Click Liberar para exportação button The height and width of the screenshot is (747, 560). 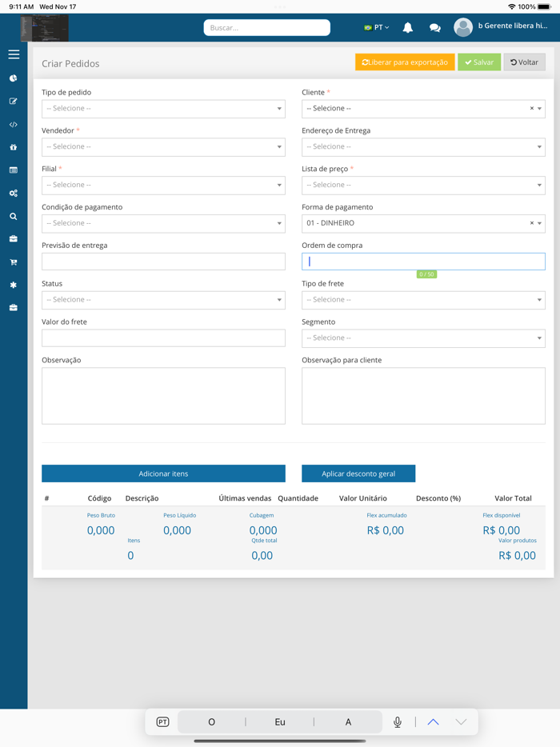click(x=405, y=62)
